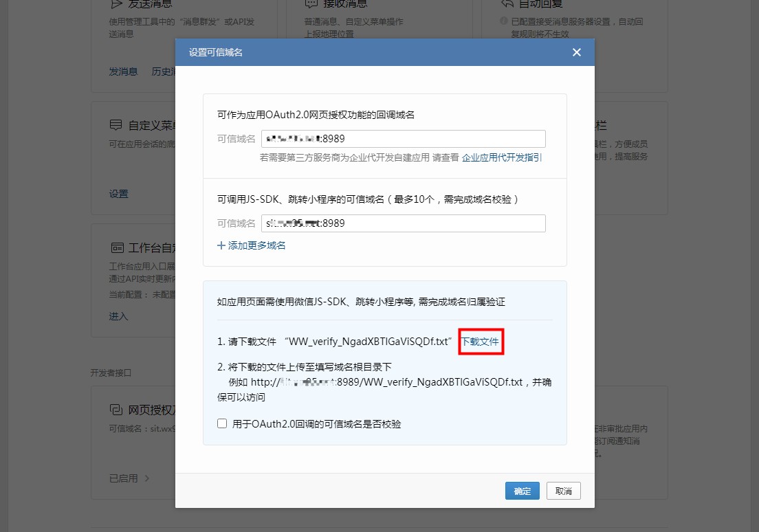The width and height of the screenshot is (759, 532).
Task: Click 进入 in the 工作台自定义 card
Action: tap(118, 316)
